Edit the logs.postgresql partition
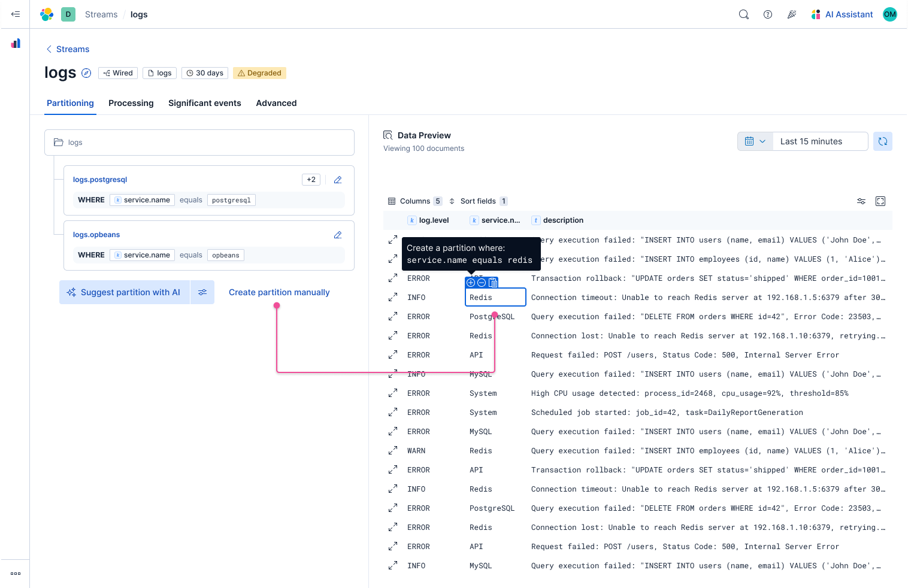 338,180
